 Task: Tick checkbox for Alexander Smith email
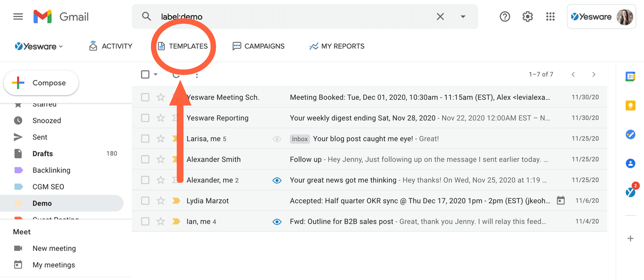(145, 160)
